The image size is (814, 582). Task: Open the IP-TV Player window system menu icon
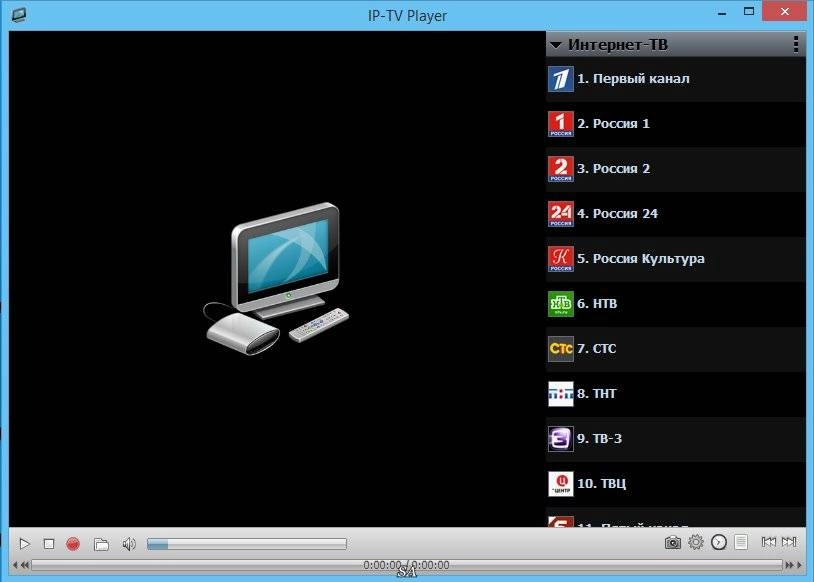(x=19, y=15)
